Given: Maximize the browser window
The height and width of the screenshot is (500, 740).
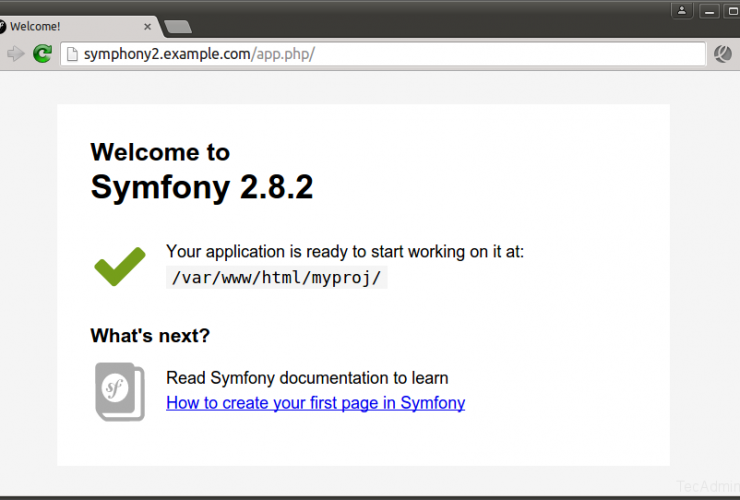Looking at the screenshot, I should pos(734,11).
